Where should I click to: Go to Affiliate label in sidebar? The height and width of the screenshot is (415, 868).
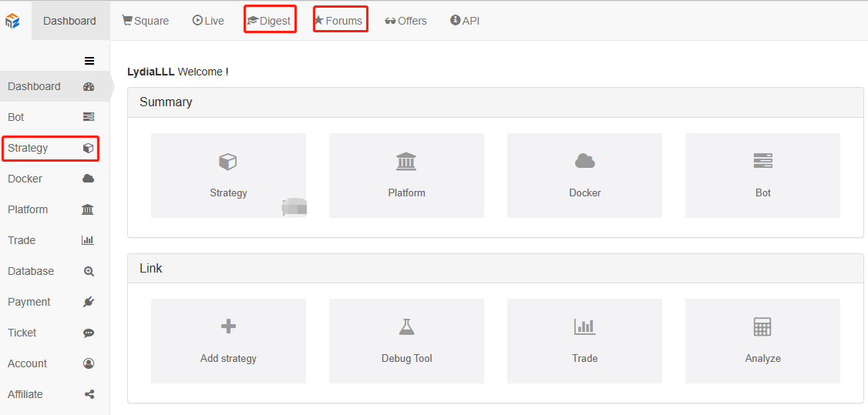click(25, 394)
